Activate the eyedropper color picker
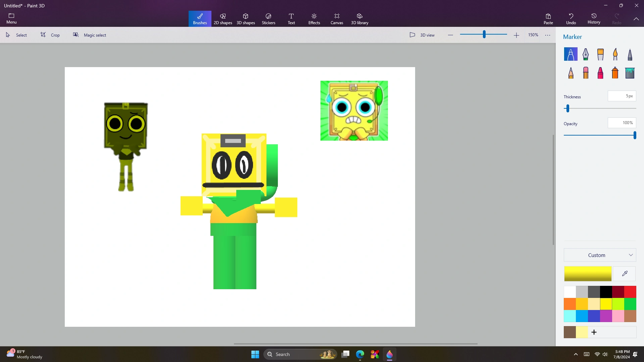644x362 pixels. pyautogui.click(x=625, y=274)
